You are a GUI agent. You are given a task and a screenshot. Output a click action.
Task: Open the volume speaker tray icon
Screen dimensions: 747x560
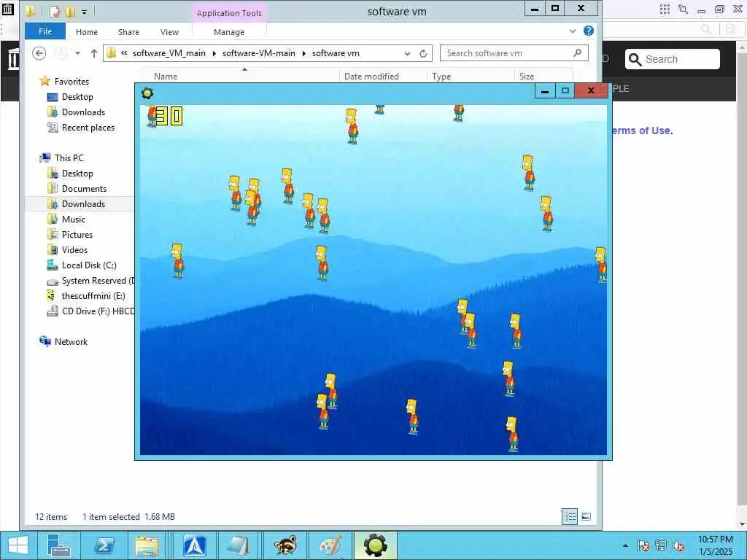tap(678, 545)
